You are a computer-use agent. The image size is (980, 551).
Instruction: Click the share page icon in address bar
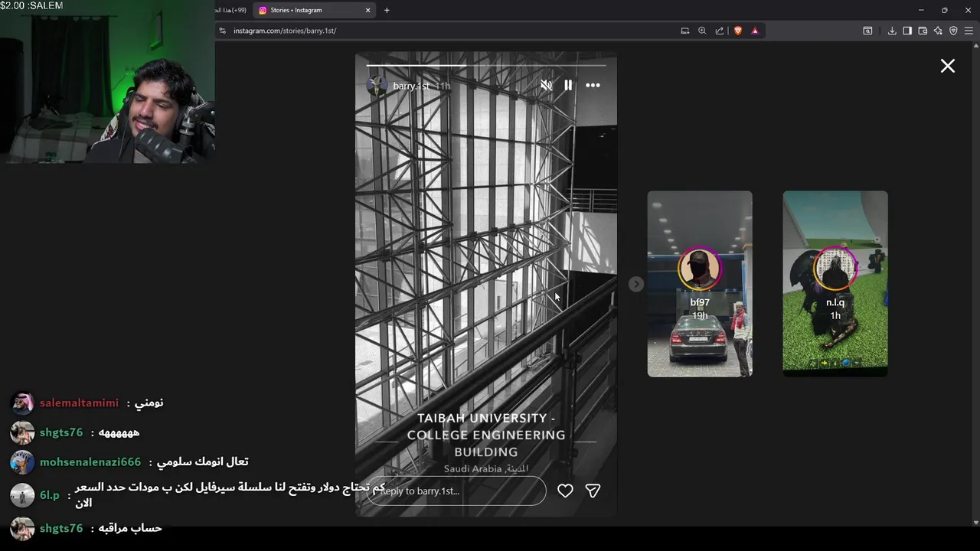coord(720,31)
